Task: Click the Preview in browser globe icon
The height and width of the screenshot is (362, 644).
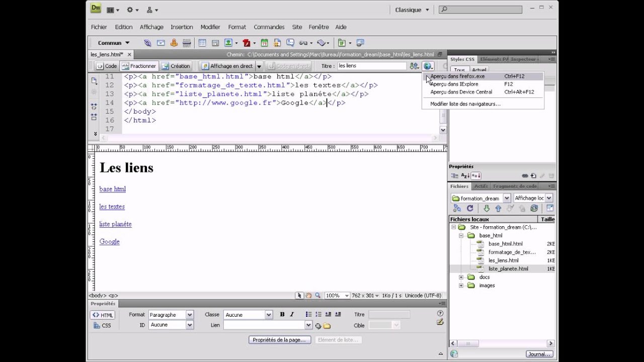Action: click(427, 66)
